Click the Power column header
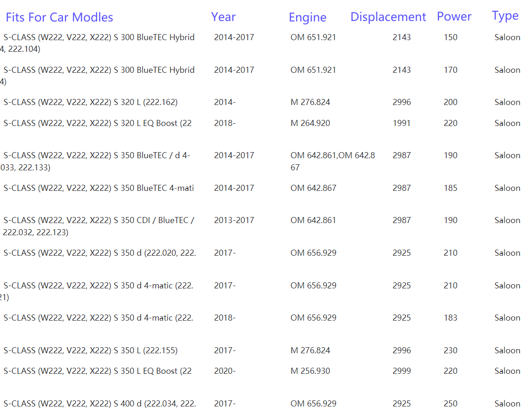The image size is (532, 413). coord(454,17)
